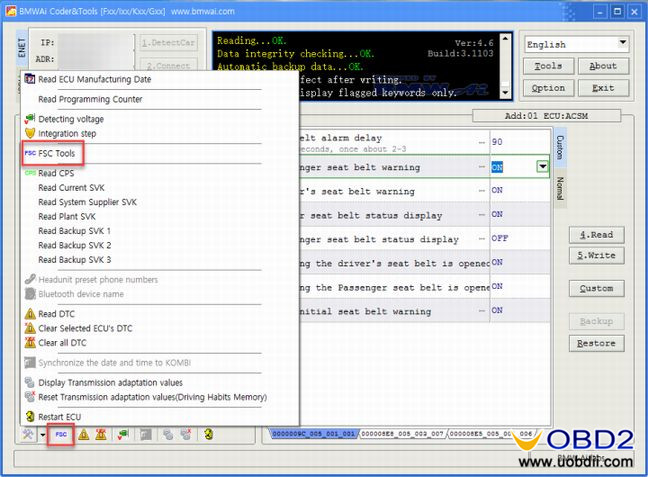The height and width of the screenshot is (477, 648).
Task: Select Clear Selected ECU's DTC
Action: pyautogui.click(x=86, y=329)
